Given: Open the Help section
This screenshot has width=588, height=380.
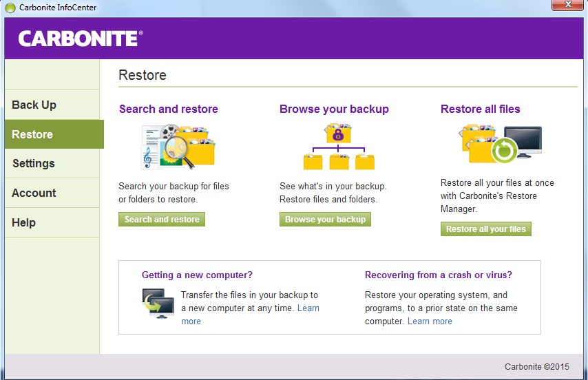Looking at the screenshot, I should 52,222.
